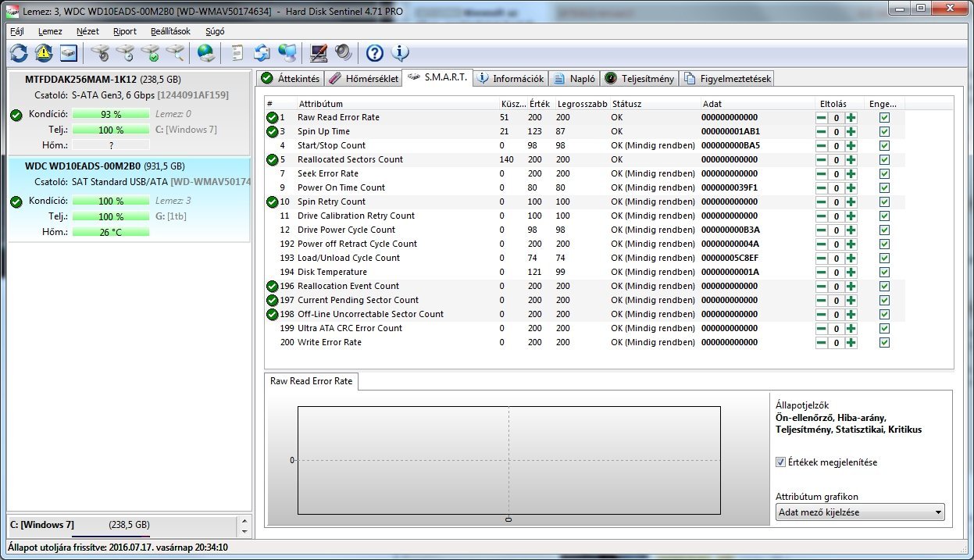Toggle enable checkbox for Ultra ATA CRC Error Count

(x=884, y=328)
